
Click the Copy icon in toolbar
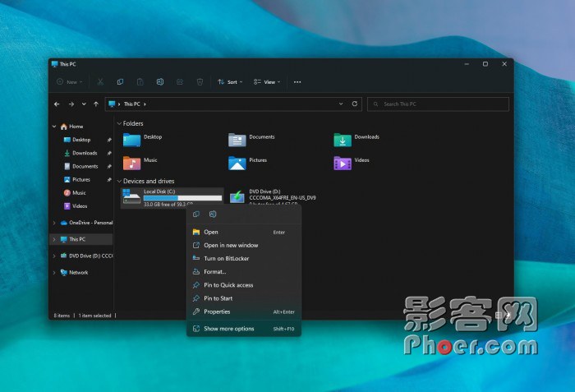pos(120,82)
